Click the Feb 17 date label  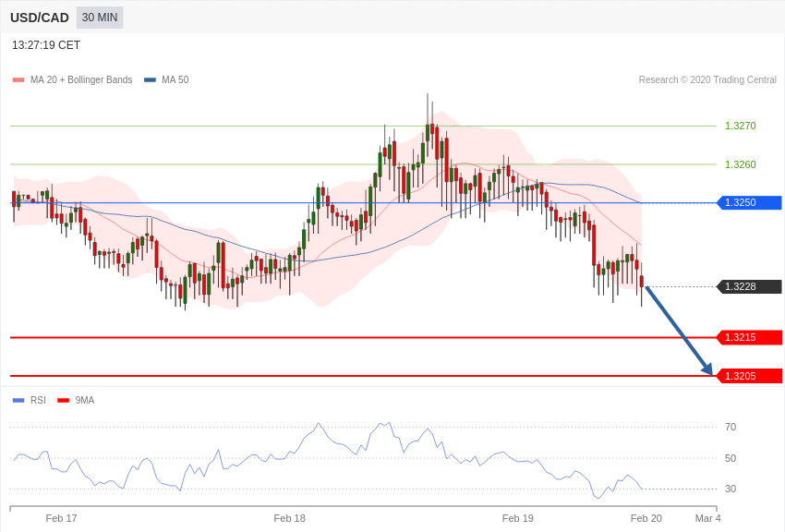pyautogui.click(x=61, y=518)
